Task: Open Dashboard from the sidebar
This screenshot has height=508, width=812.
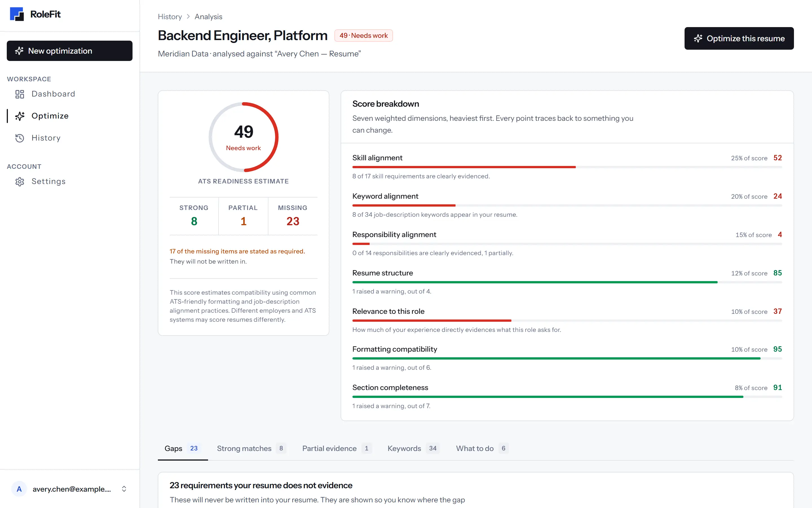Action: point(69,94)
